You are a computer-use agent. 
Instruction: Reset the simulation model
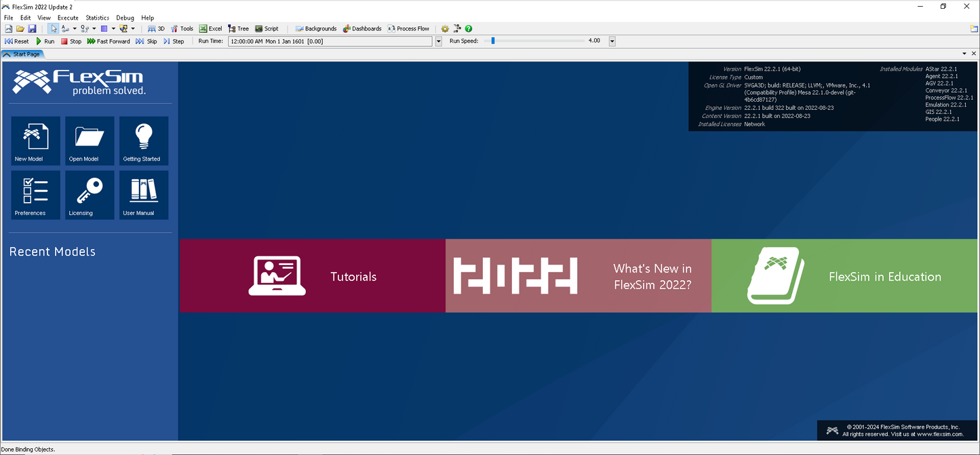pyautogui.click(x=16, y=41)
